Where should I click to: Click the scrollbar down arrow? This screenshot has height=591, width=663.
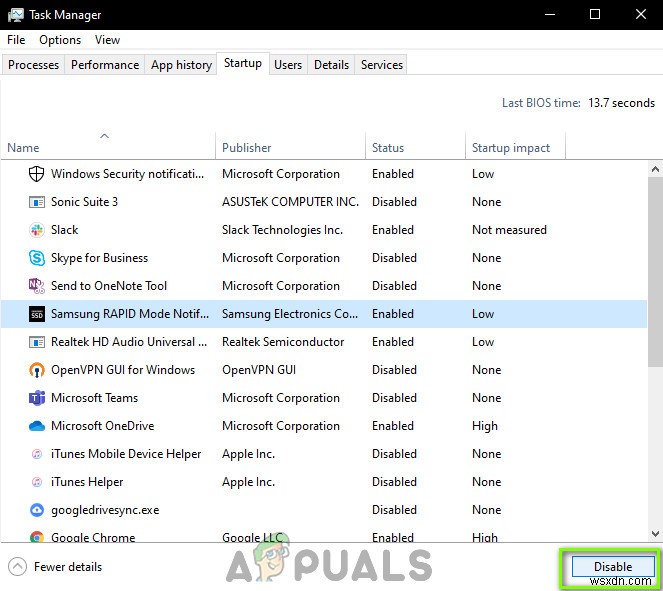(655, 534)
